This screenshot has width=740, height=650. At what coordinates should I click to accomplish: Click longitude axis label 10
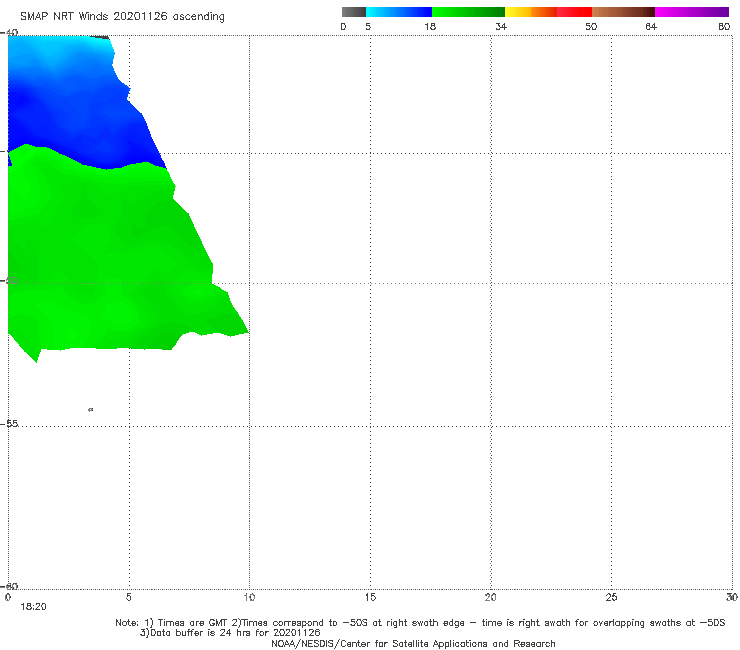coord(249,598)
